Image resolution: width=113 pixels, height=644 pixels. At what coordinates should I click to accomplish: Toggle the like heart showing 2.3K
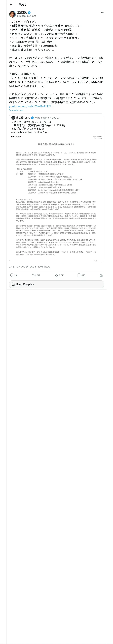click(x=57, y=275)
